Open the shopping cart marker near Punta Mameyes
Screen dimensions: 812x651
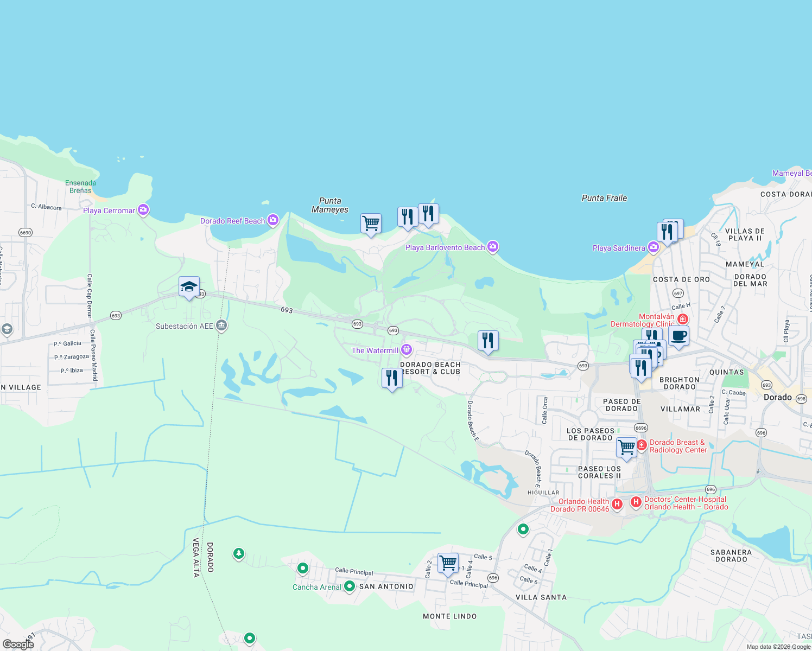point(371,224)
